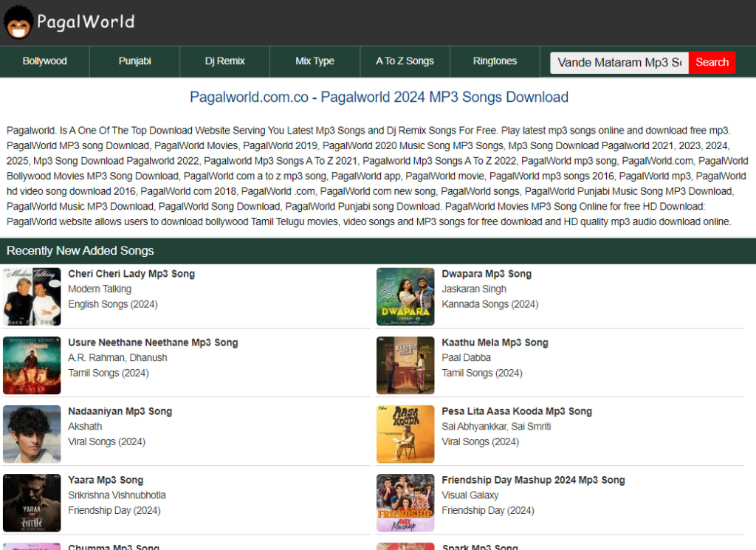Image resolution: width=756 pixels, height=550 pixels.
Task: Select Modern Talking artist text
Action: pyautogui.click(x=100, y=289)
